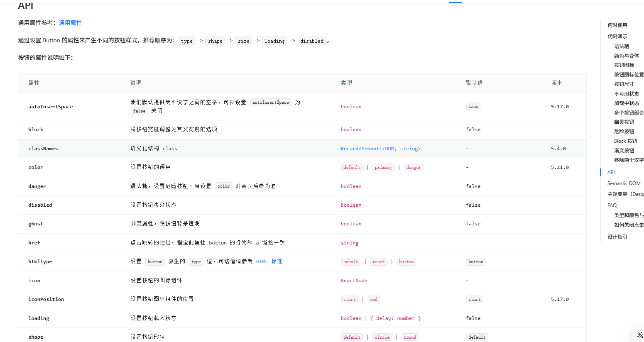
Task: Click the floating magic wand icon button
Action: (x=639, y=335)
